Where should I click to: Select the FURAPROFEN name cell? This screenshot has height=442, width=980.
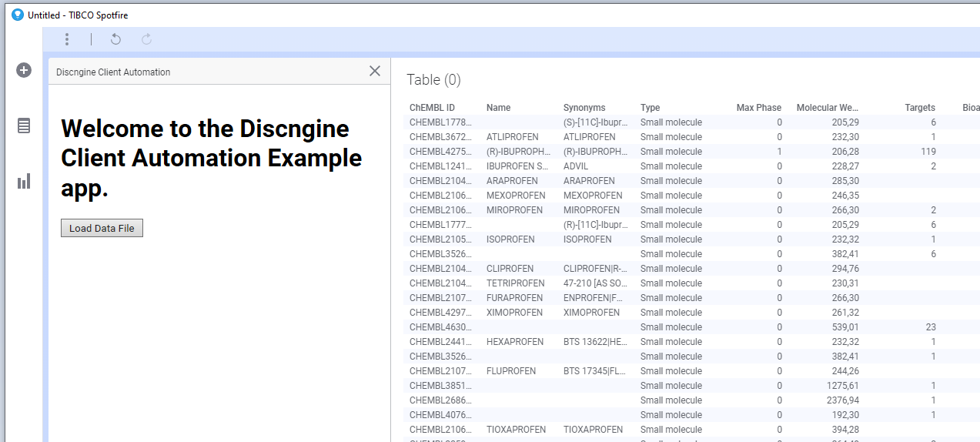coord(514,298)
